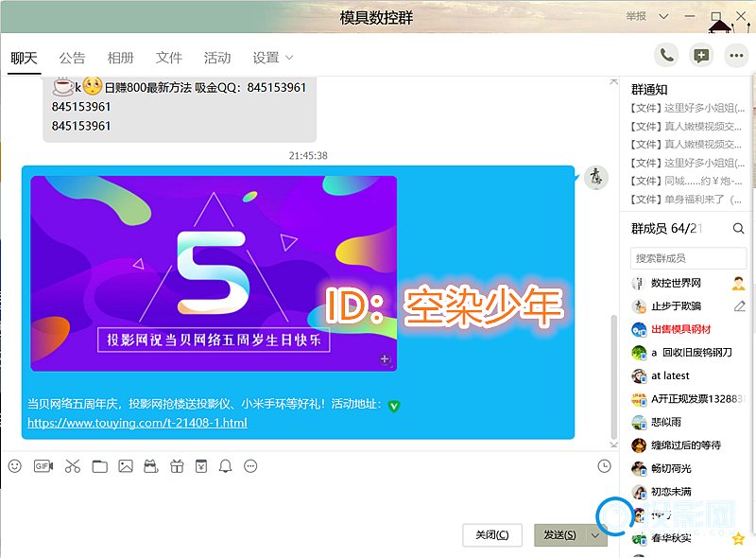The height and width of the screenshot is (558, 756).
Task: Click the gift box icon
Action: (x=177, y=466)
